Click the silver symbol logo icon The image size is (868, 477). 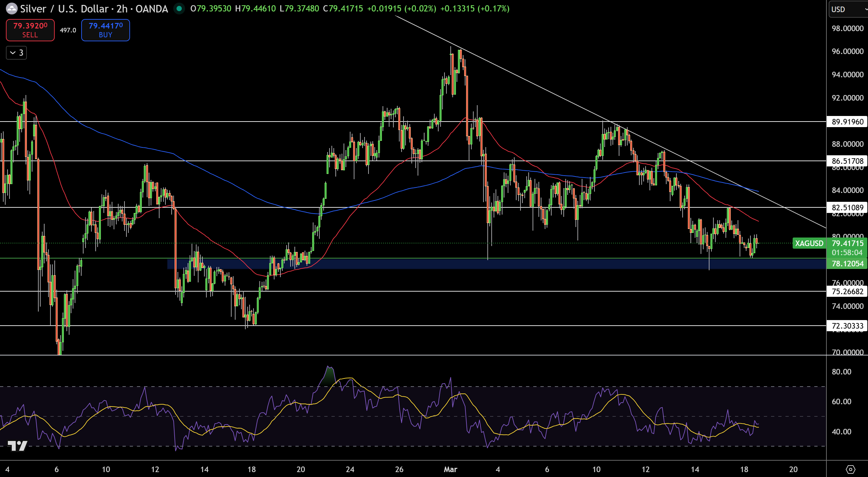click(11, 9)
